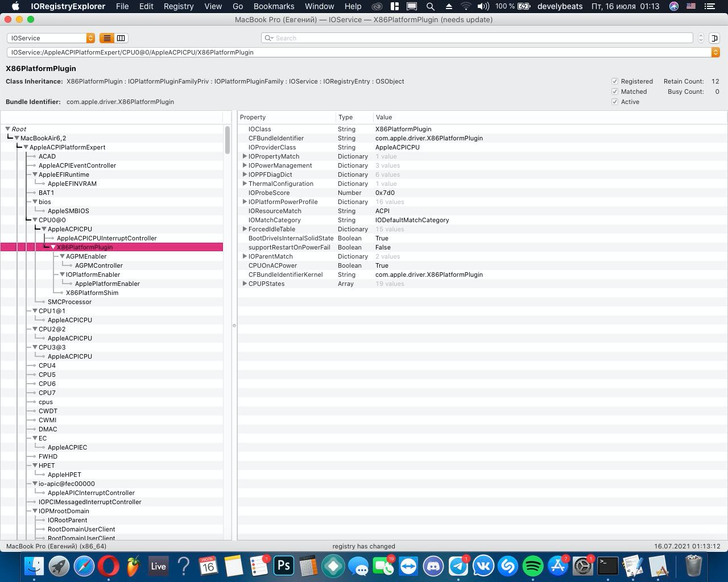Image resolution: width=728 pixels, height=582 pixels.
Task: Launch Safari from the Dock
Action: [x=84, y=566]
